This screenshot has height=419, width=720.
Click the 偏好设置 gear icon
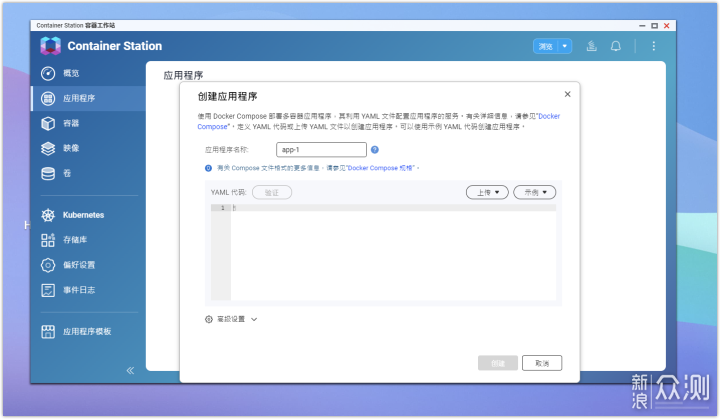click(48, 265)
